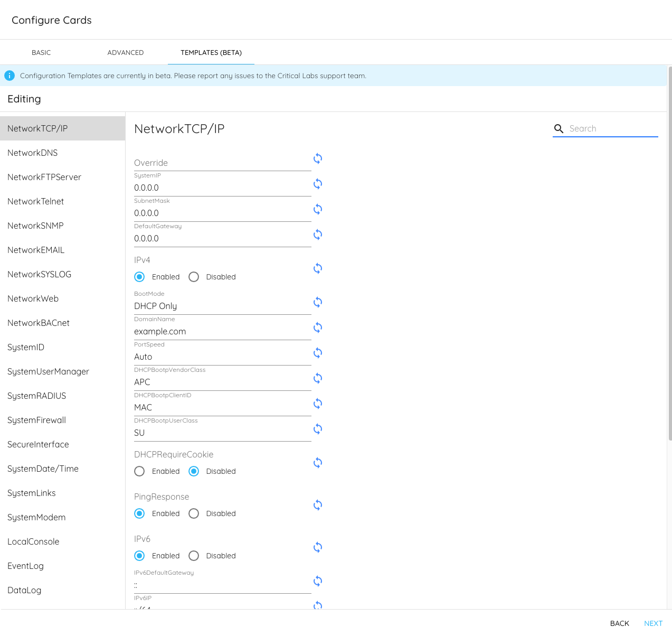Click the info icon in beta banner
Screen dimensions: 672x636
[10, 76]
